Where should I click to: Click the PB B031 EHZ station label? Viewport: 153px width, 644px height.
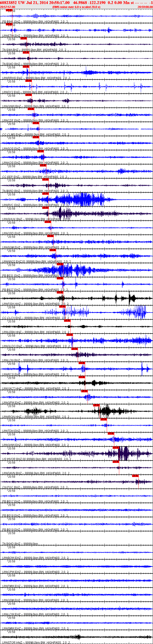point(11,276)
